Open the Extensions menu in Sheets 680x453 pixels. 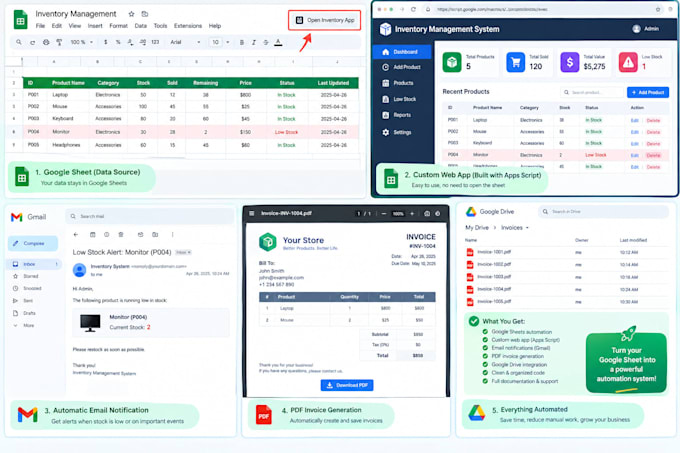[188, 26]
